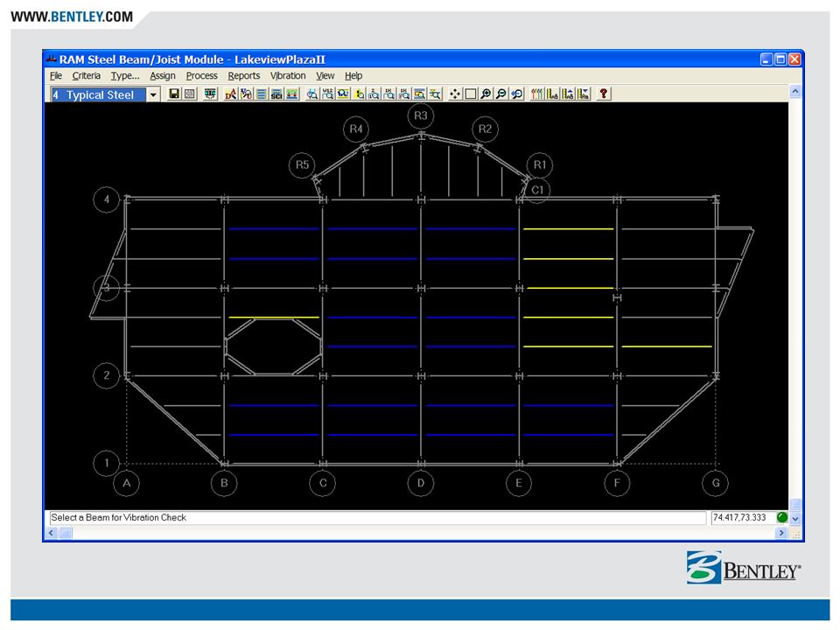Click grid bubble '1' on left side
The width and height of the screenshot is (840, 630).
coord(106,464)
